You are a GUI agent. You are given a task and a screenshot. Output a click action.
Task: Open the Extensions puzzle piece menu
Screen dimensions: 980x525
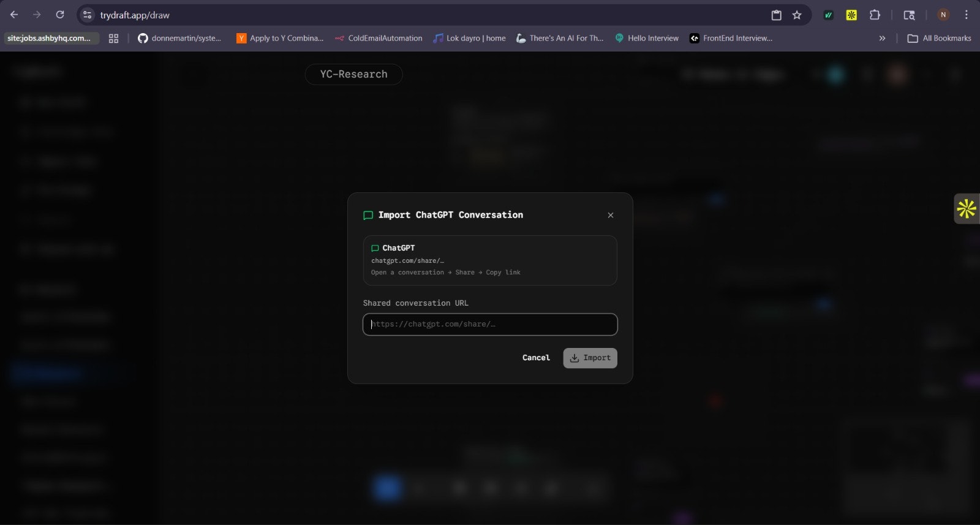(x=875, y=15)
